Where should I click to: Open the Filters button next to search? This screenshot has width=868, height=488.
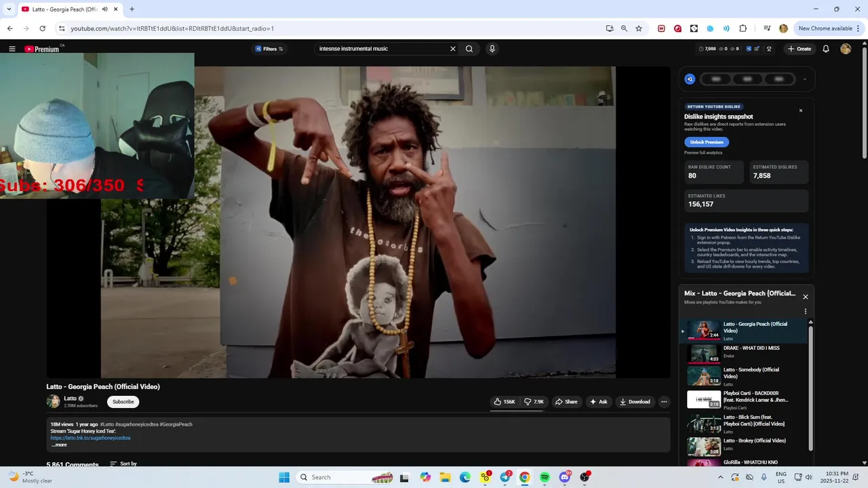[x=269, y=49]
